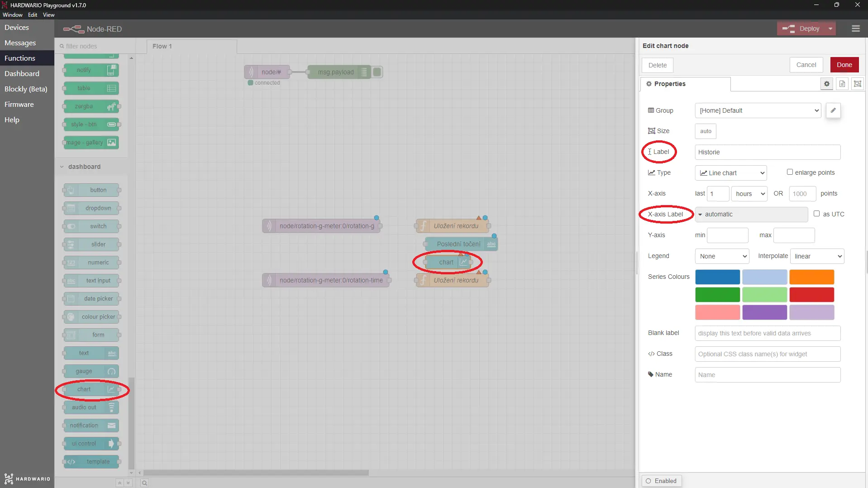Open node settings gear icon
The height and width of the screenshot is (488, 868).
(x=827, y=84)
